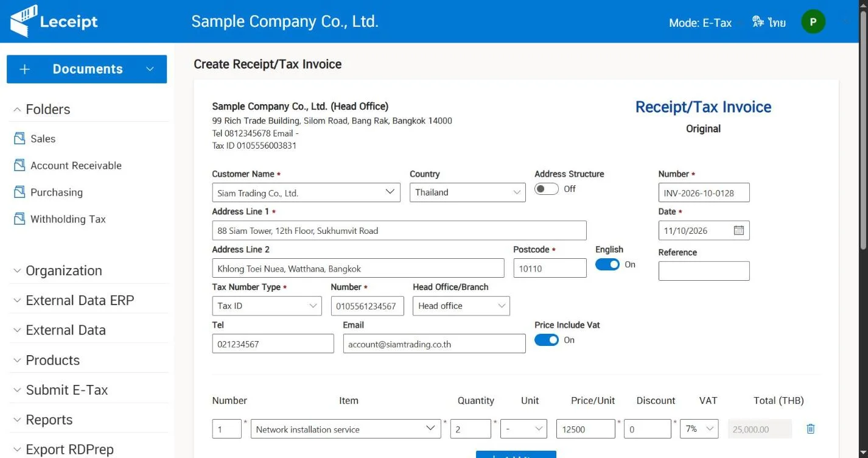Open the Customer Name dropdown
The height and width of the screenshot is (458, 868).
coord(306,192)
